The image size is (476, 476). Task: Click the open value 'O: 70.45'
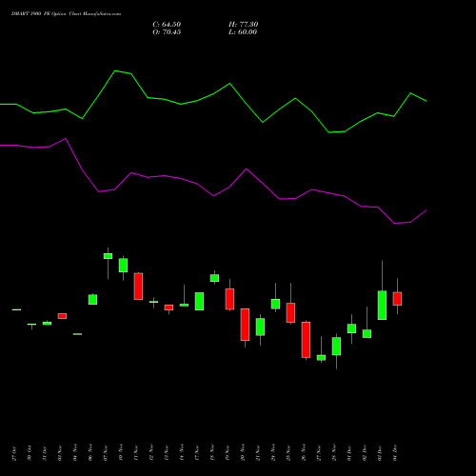pyautogui.click(x=167, y=32)
